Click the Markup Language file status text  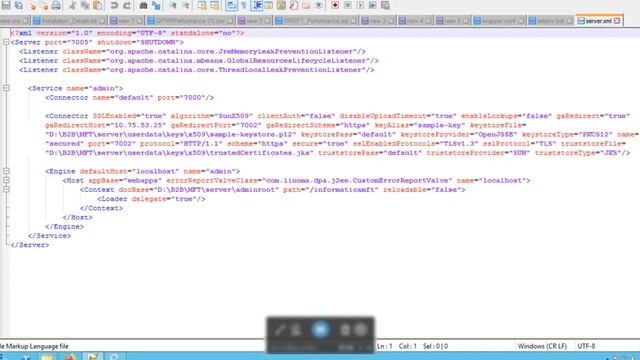[x=34, y=346]
